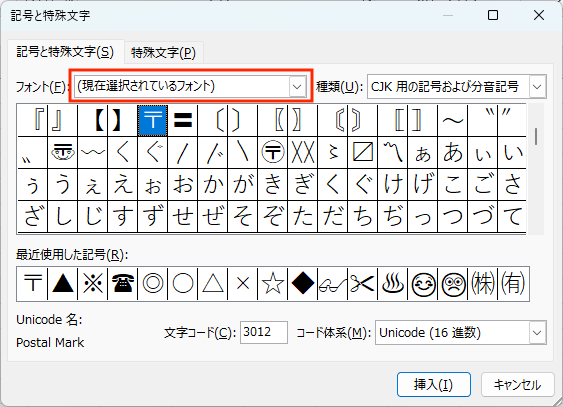Switch to the 記号と特殊文字(S) tab
Viewport: 563px width, 407px height.
tap(65, 52)
